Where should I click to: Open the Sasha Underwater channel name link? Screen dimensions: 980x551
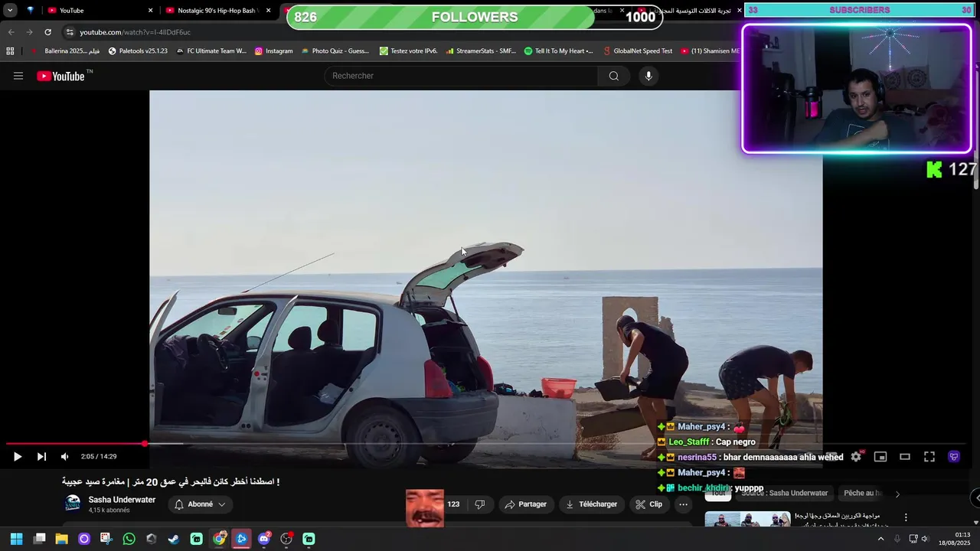pos(122,500)
